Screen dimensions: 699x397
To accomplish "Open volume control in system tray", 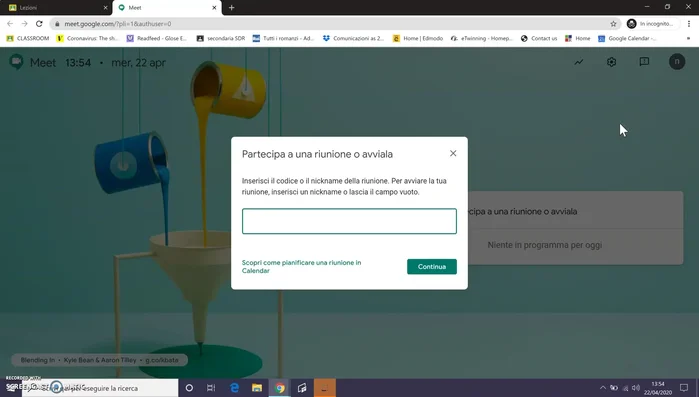I will [636, 388].
